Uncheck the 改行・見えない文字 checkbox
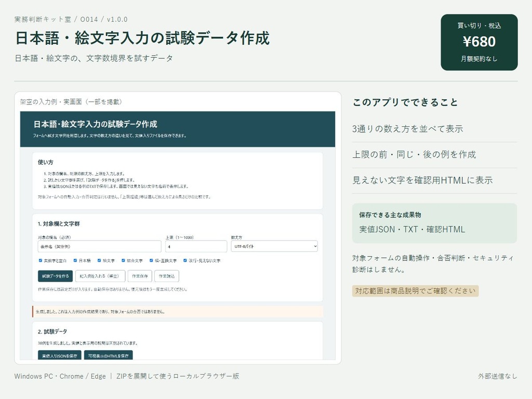Viewport: 532px width, 399px height. (x=185, y=261)
